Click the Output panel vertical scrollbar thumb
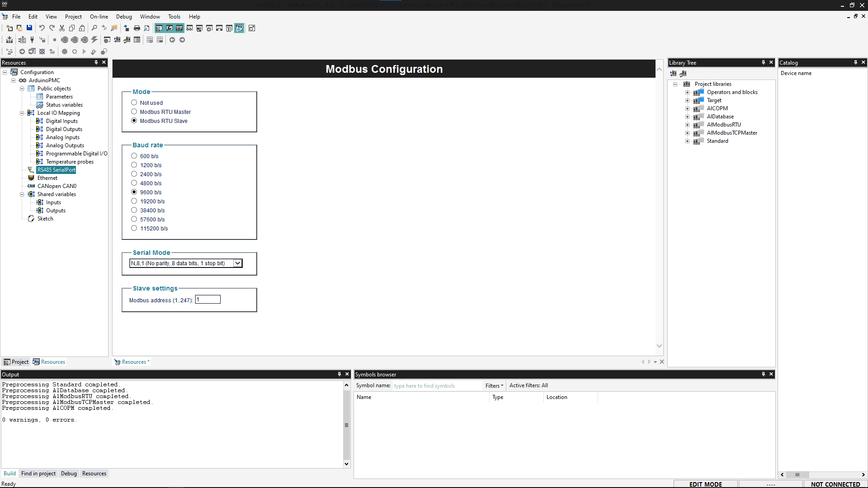Image resolution: width=868 pixels, height=488 pixels. pos(346,425)
